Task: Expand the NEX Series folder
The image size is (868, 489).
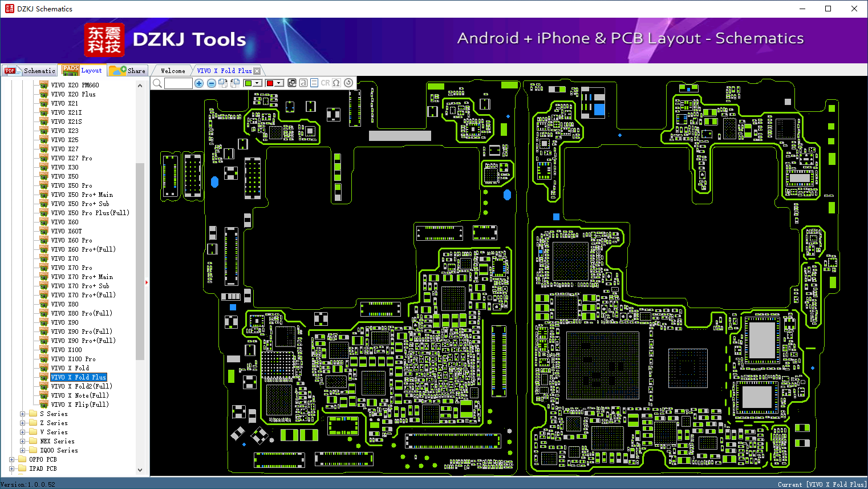Action: (x=23, y=442)
